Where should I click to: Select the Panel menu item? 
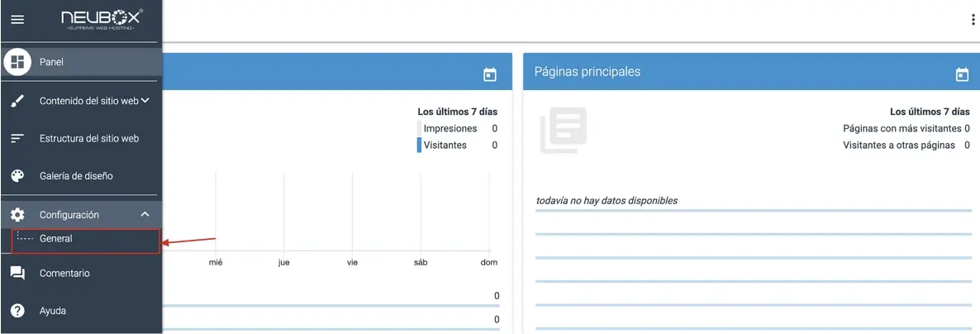pyautogui.click(x=81, y=62)
